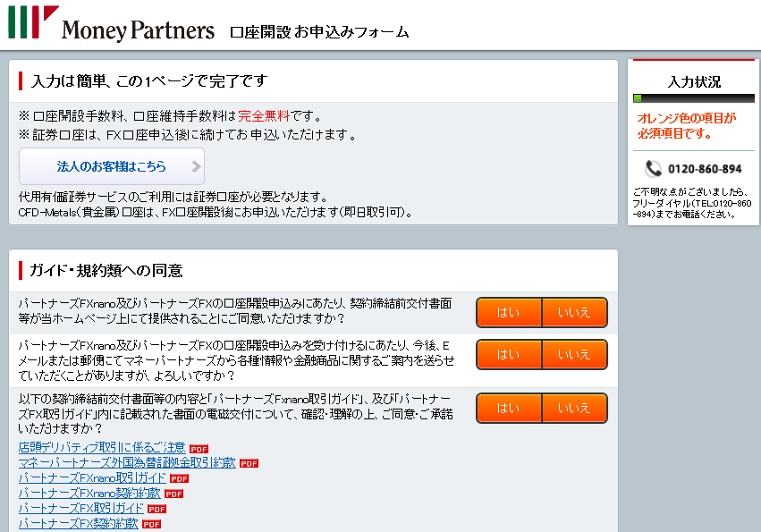Click heading ガイド・規約類への同意

tap(106, 270)
